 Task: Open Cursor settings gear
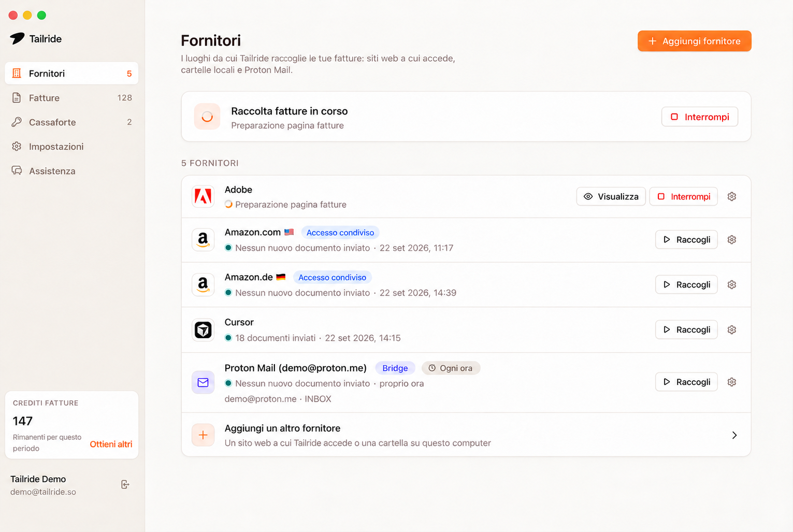731,329
